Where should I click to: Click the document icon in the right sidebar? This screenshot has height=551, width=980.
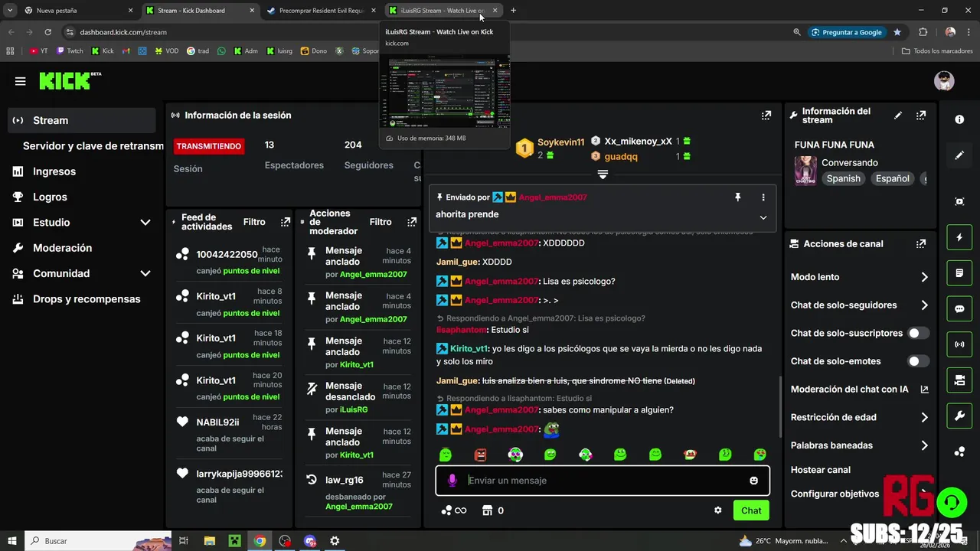[959, 273]
